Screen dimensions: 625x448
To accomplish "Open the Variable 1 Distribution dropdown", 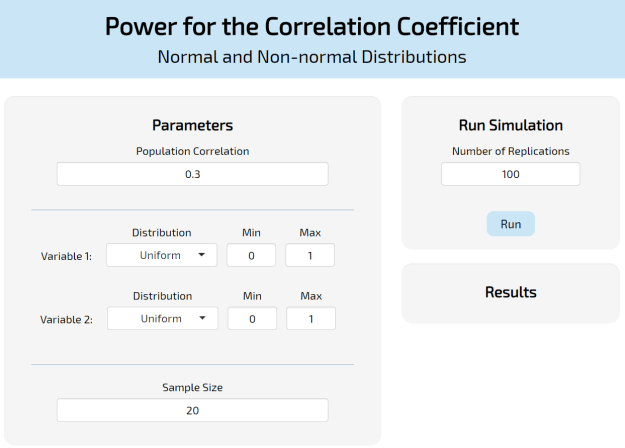I will [x=161, y=255].
